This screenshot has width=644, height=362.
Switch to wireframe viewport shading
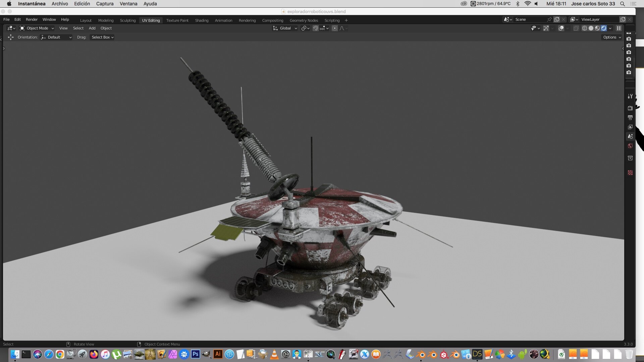[x=584, y=28]
